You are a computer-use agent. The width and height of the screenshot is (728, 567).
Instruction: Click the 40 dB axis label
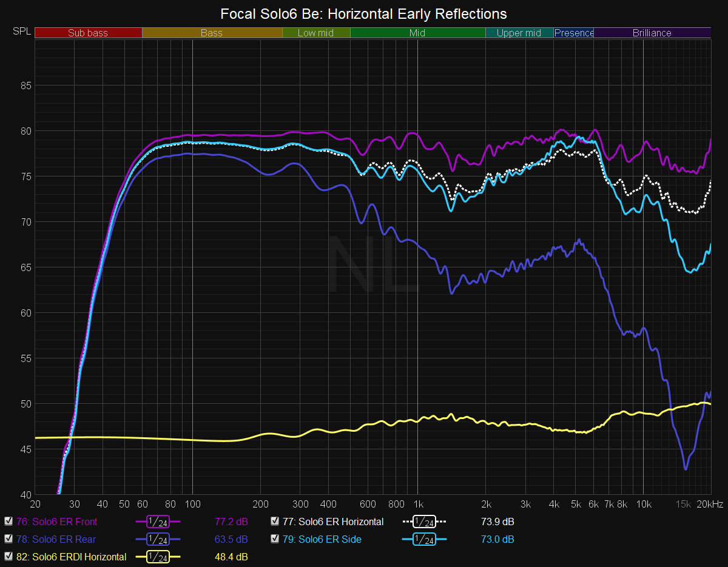pos(25,495)
